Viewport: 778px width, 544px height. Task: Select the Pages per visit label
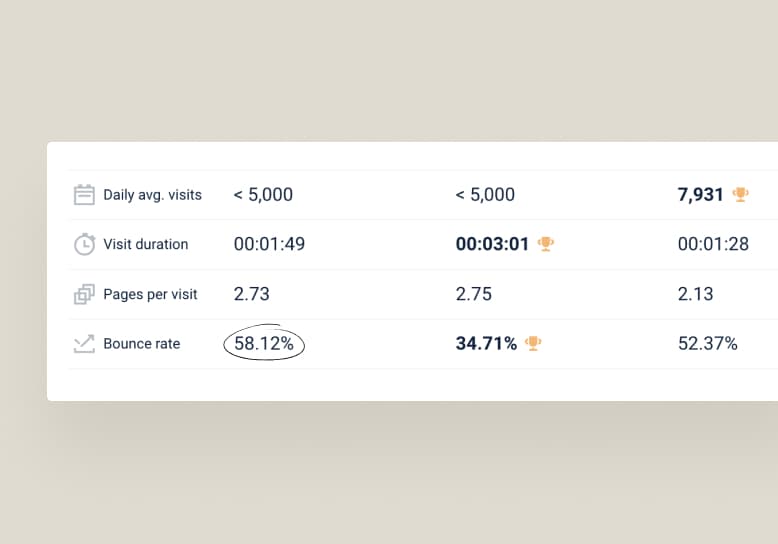[150, 294]
